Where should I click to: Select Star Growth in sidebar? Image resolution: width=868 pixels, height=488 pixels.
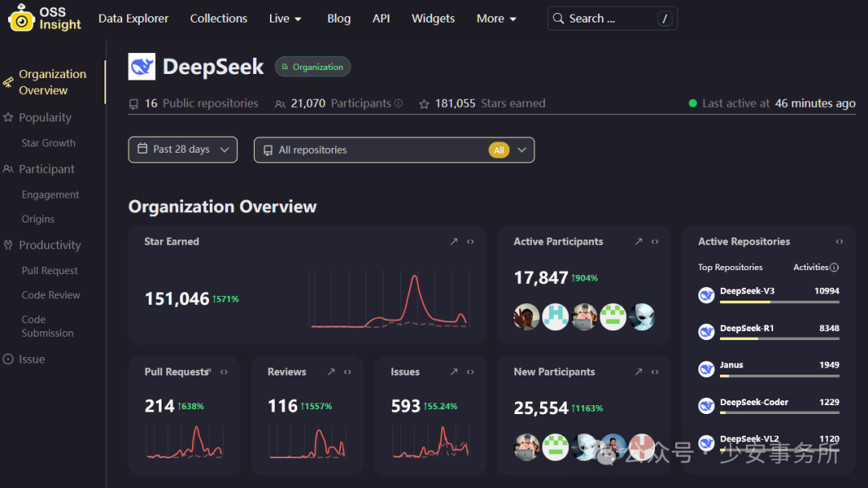[48, 143]
